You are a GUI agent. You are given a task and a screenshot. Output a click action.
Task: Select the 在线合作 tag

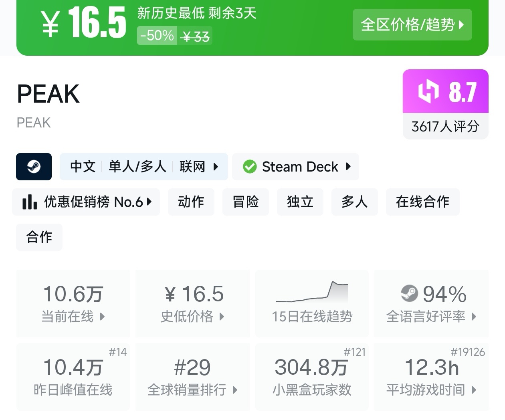pyautogui.click(x=422, y=202)
